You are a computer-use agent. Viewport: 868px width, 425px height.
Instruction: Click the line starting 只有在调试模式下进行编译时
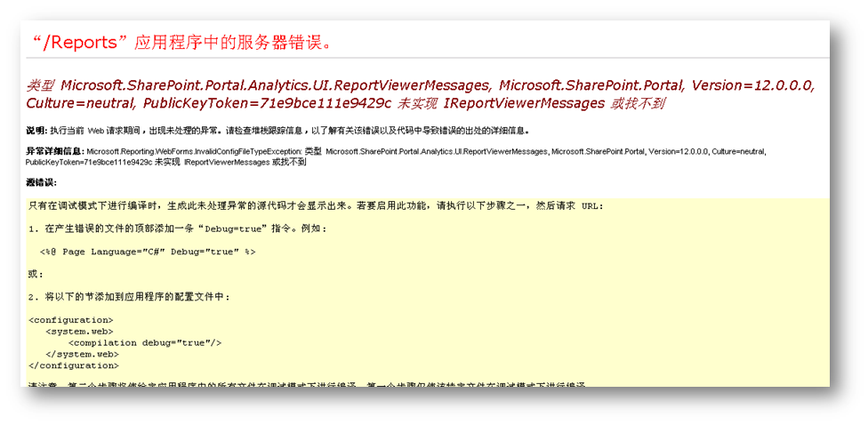pos(316,206)
